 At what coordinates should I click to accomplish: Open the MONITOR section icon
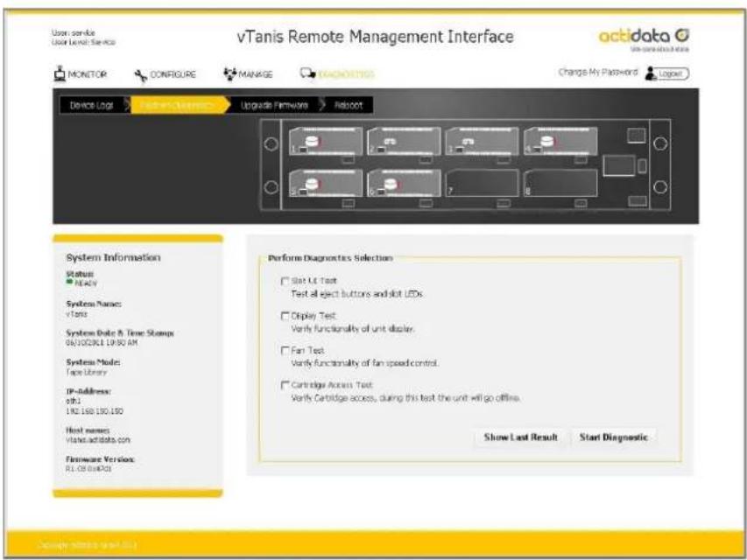click(60, 73)
